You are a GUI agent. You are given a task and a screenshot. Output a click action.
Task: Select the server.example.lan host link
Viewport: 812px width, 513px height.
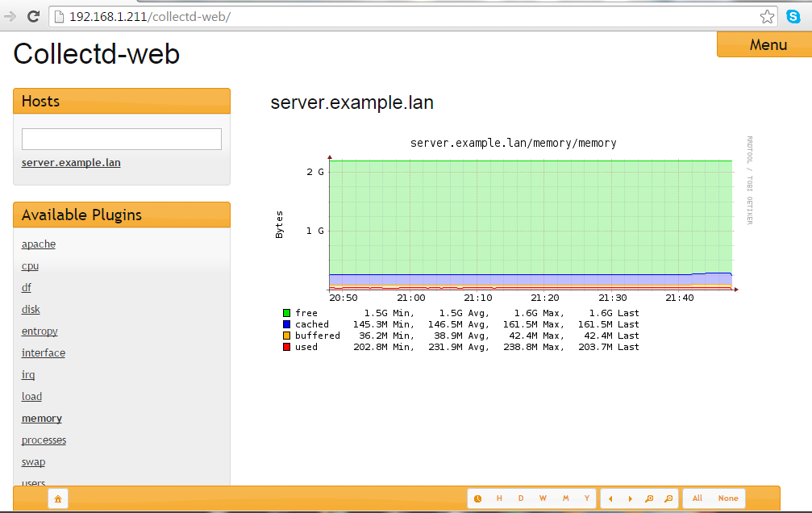71,163
